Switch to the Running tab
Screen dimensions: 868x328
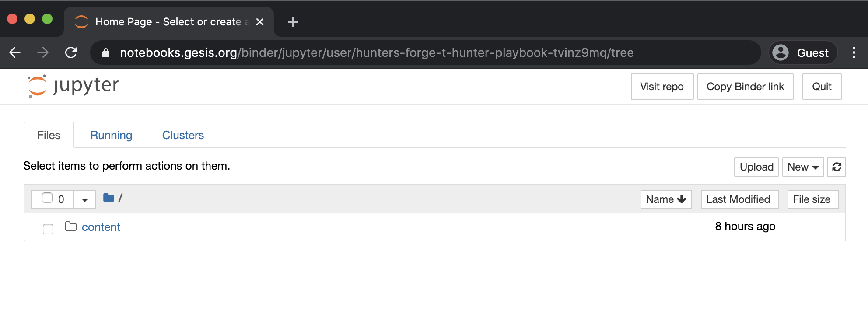coord(111,135)
